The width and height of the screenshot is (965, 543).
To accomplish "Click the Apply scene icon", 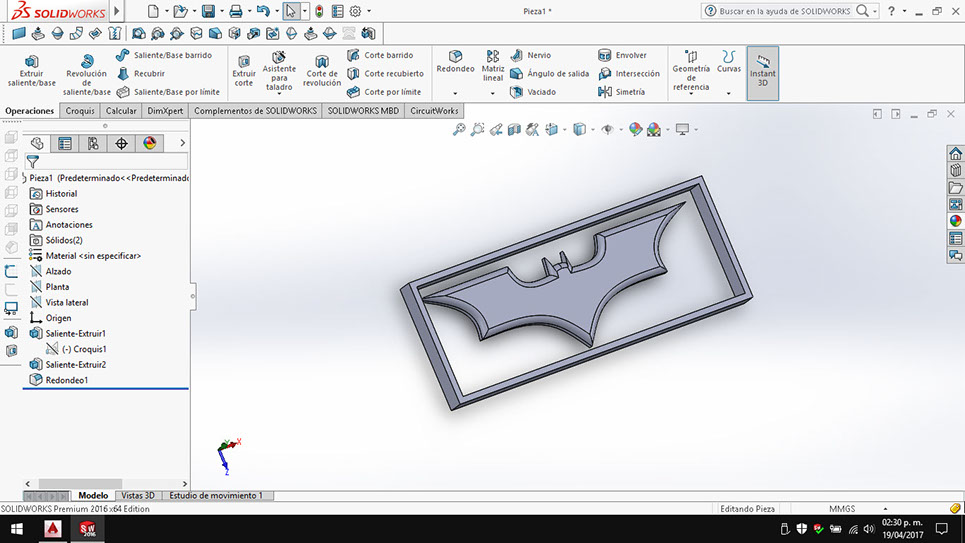I will coord(654,129).
